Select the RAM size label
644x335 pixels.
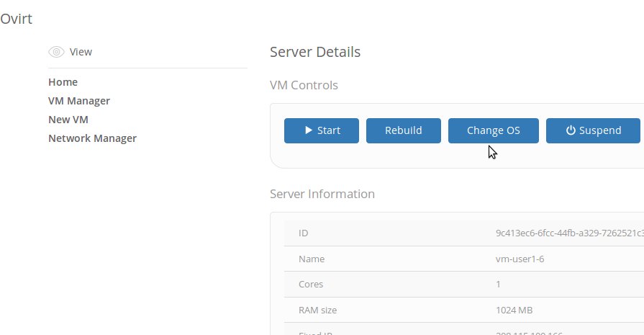(x=317, y=311)
